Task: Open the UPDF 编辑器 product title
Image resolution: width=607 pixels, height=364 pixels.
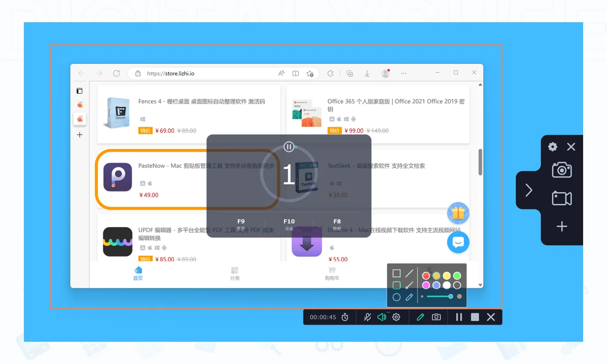Action: pos(206,234)
